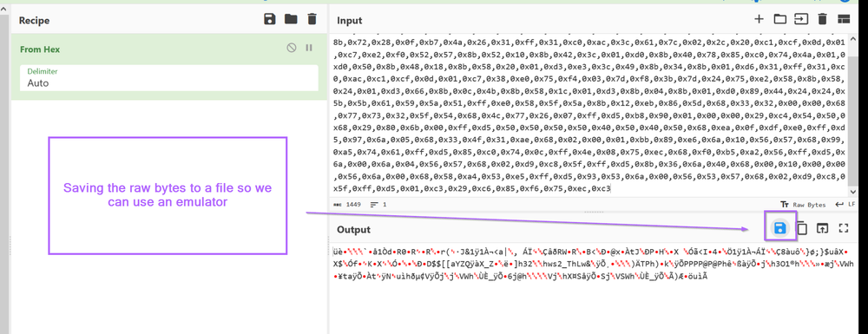868x334 pixels.
Task: Click the From Hex operation title
Action: click(40, 49)
